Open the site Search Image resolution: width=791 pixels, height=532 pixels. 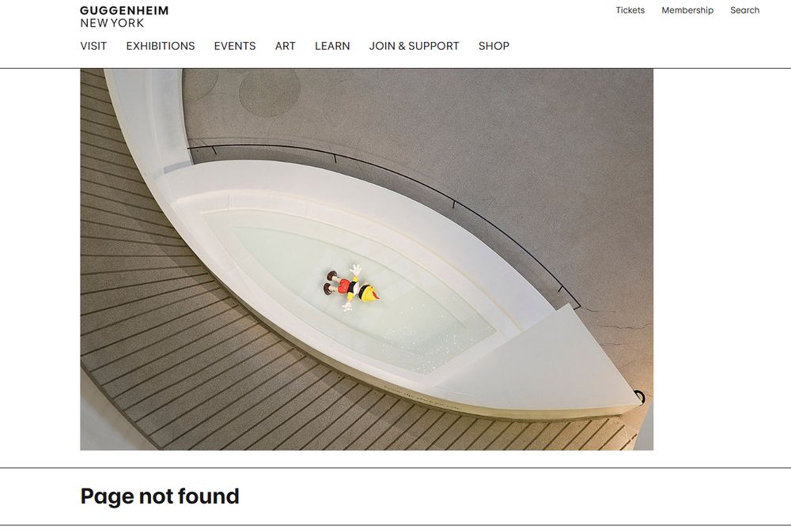744,10
